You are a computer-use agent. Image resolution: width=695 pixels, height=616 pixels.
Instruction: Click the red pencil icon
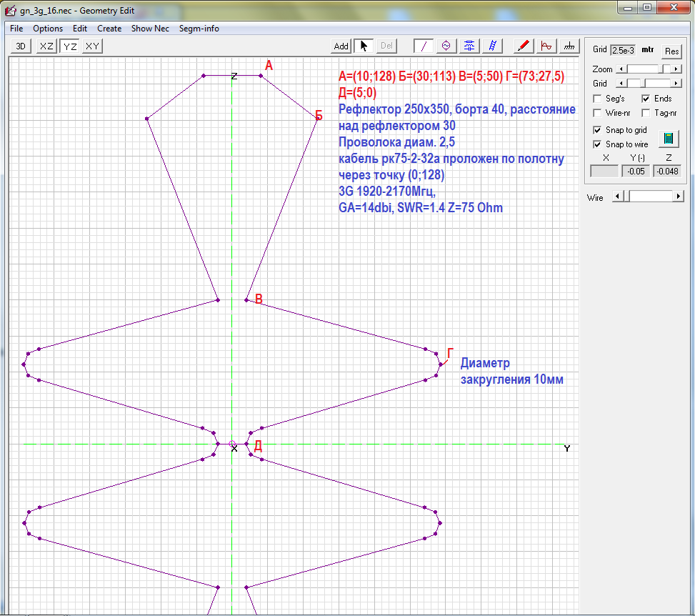523,46
